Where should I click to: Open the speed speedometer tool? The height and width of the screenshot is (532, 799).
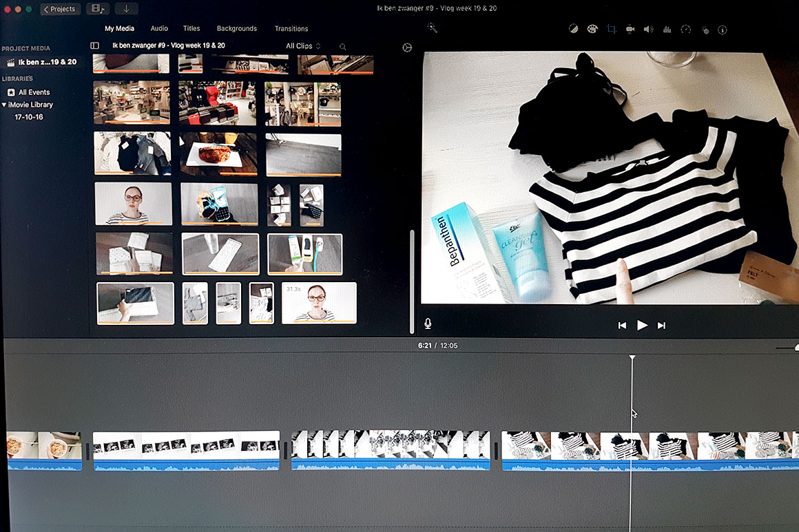click(686, 29)
